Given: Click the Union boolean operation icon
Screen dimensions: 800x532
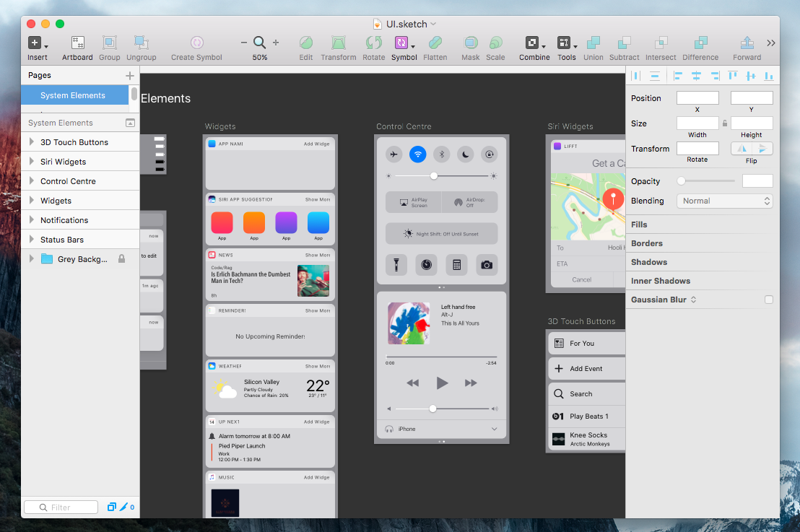Looking at the screenshot, I should point(593,43).
